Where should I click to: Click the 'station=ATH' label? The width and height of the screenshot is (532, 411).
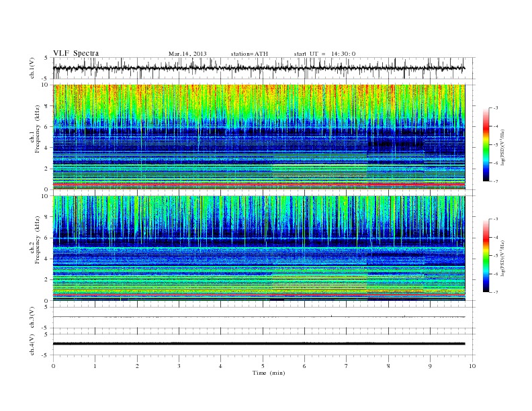pos(249,54)
